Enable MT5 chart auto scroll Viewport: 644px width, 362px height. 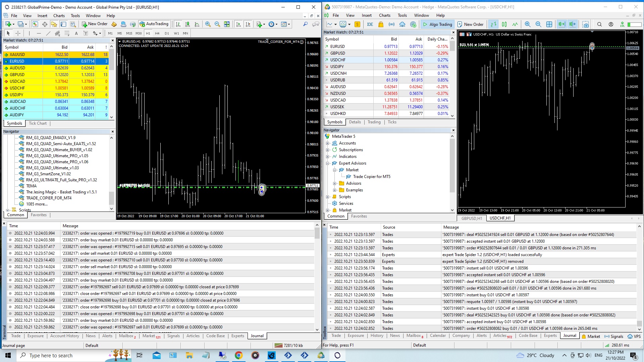point(561,24)
